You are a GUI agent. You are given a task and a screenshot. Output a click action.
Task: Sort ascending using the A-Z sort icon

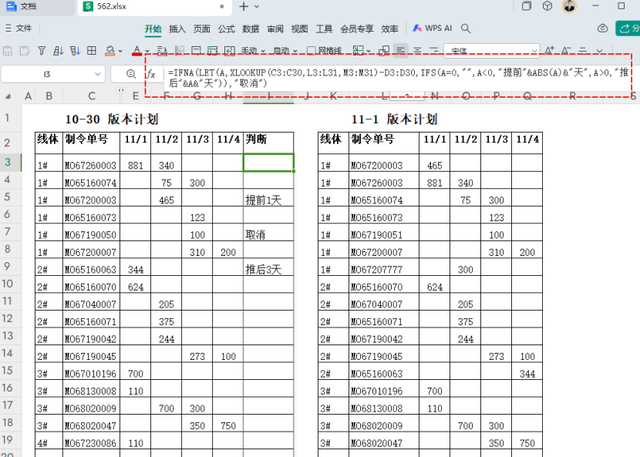[58, 51]
